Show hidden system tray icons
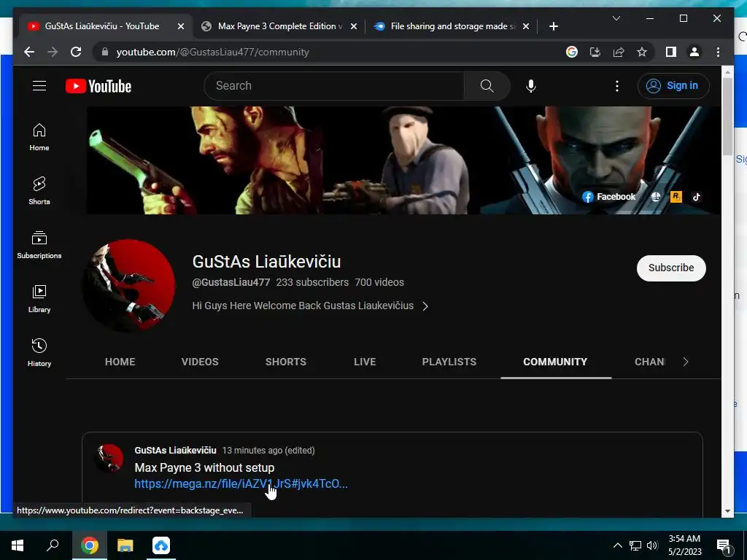 point(617,545)
